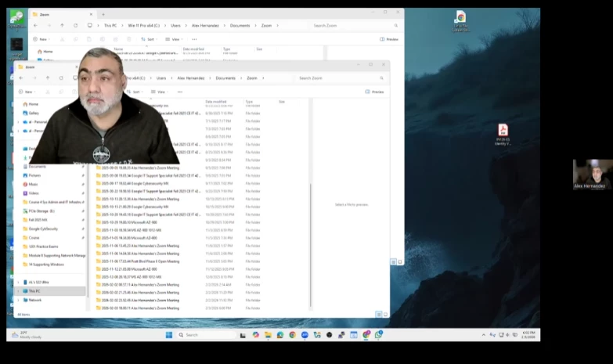Click the up arrow in the rear Explorer window
613x364 pixels.
(x=62, y=25)
